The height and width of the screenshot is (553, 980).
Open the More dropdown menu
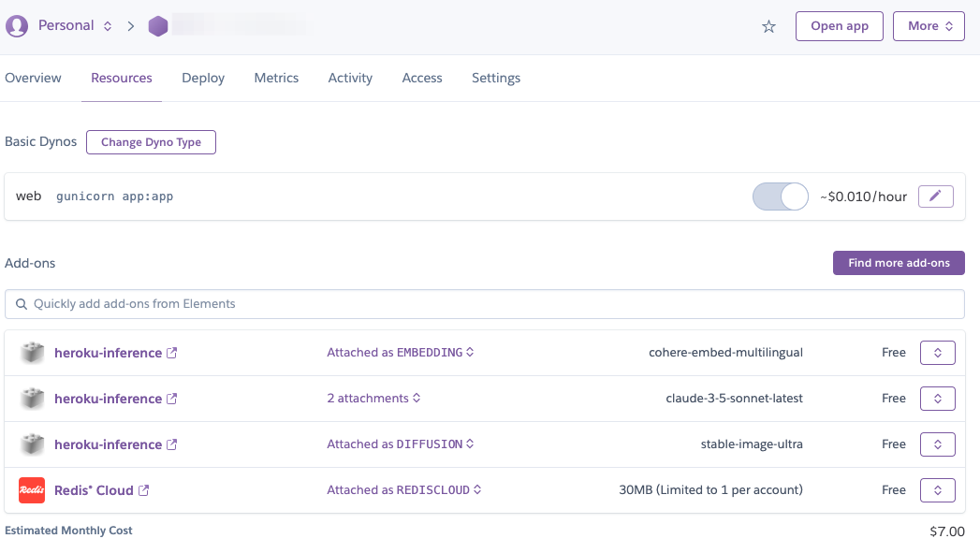929,26
